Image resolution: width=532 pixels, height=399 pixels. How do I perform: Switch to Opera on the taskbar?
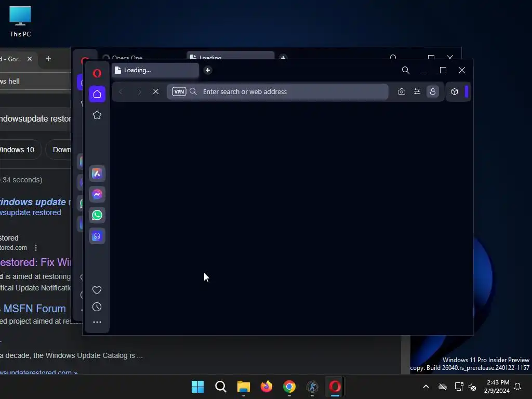[x=335, y=387]
